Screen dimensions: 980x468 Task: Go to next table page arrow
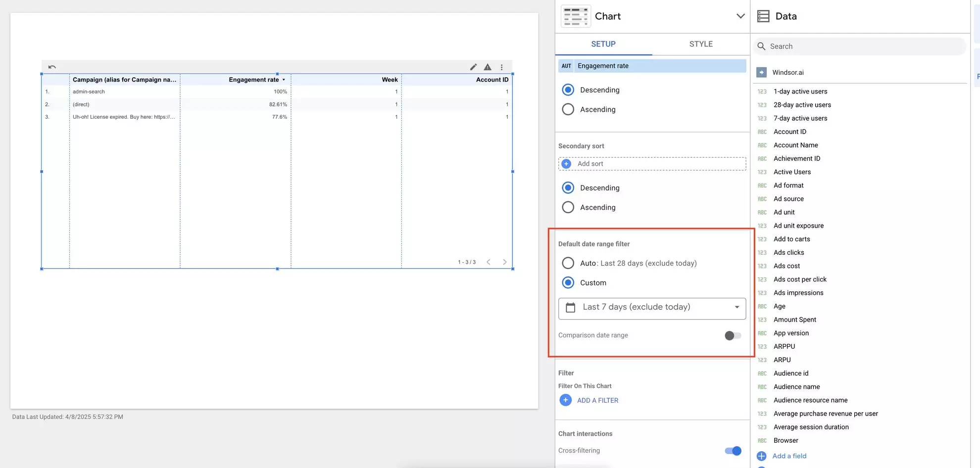coord(505,262)
